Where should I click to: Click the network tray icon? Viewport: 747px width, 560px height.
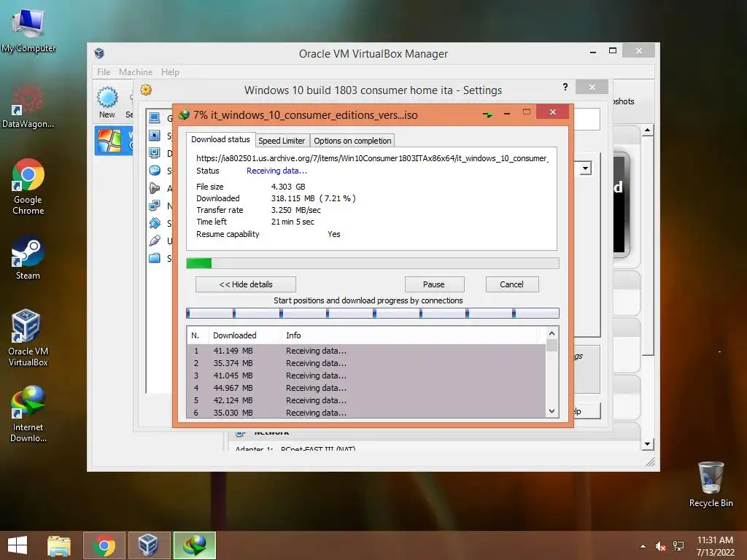pos(678,546)
